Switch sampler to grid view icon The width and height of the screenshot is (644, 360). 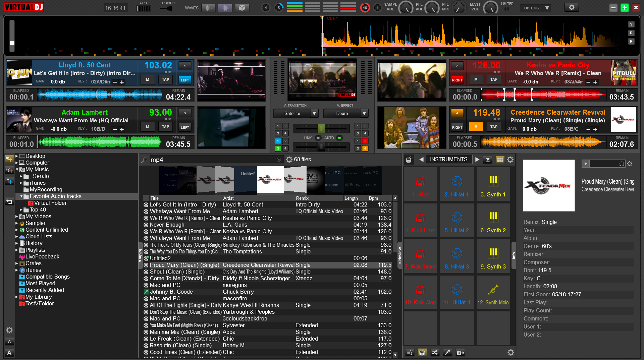pos(500,160)
